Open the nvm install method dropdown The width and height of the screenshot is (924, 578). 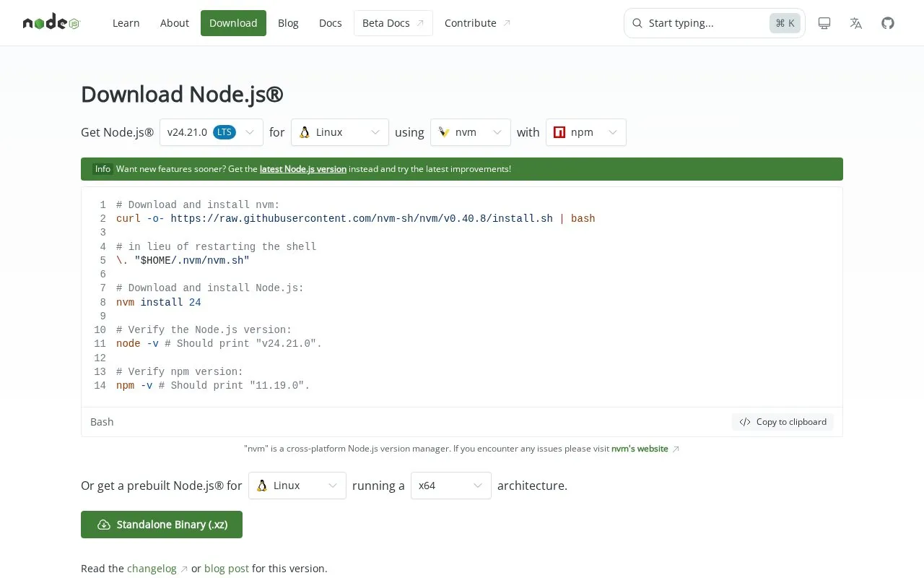click(471, 132)
